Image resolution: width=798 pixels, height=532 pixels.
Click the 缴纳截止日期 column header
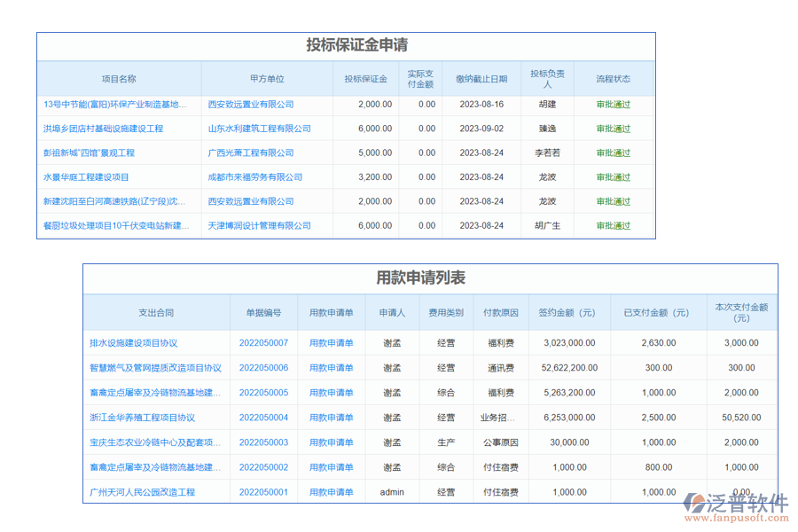[x=481, y=79]
